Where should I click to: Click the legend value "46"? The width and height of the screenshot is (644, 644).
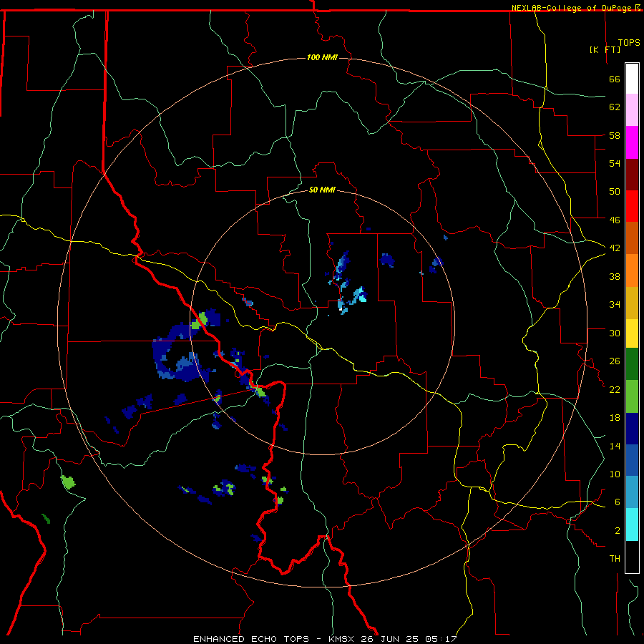pyautogui.click(x=615, y=220)
